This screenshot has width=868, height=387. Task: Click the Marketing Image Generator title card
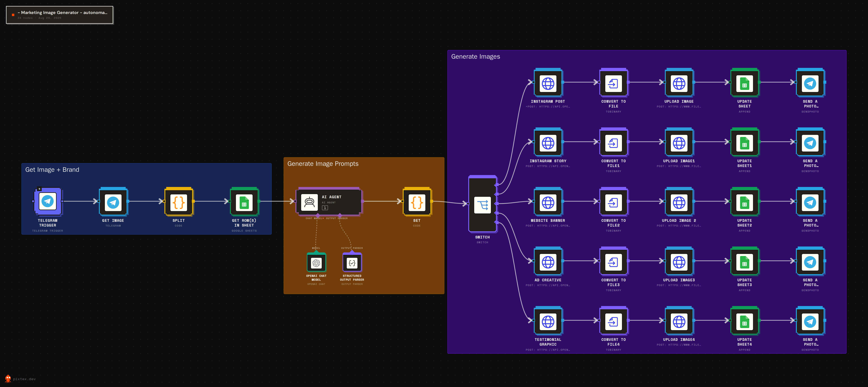pos(59,15)
